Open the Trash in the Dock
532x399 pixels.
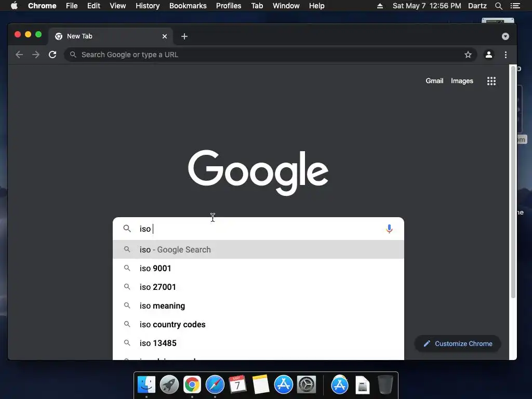pyautogui.click(x=385, y=385)
